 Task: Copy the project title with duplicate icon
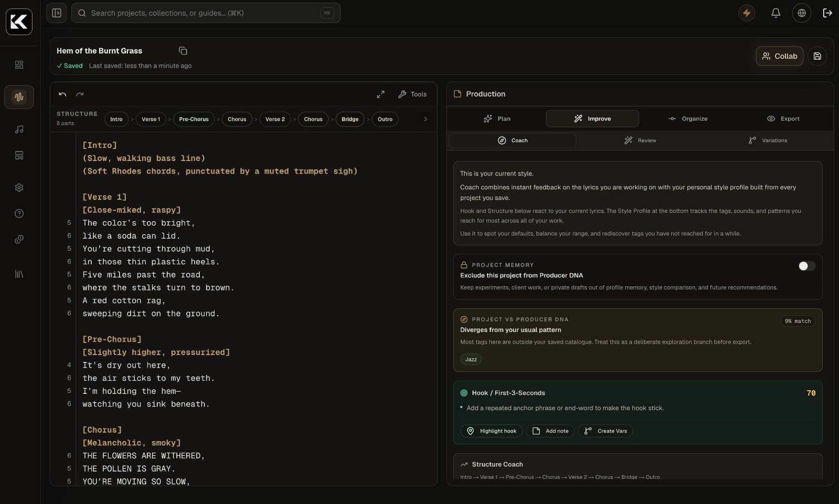pyautogui.click(x=183, y=51)
